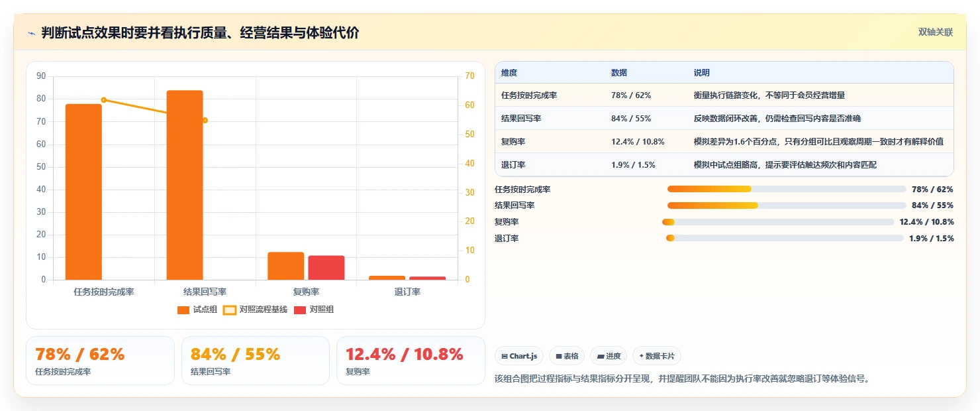Toggle the 对照组 legend item
This screenshot has height=411, width=980.
click(x=314, y=310)
